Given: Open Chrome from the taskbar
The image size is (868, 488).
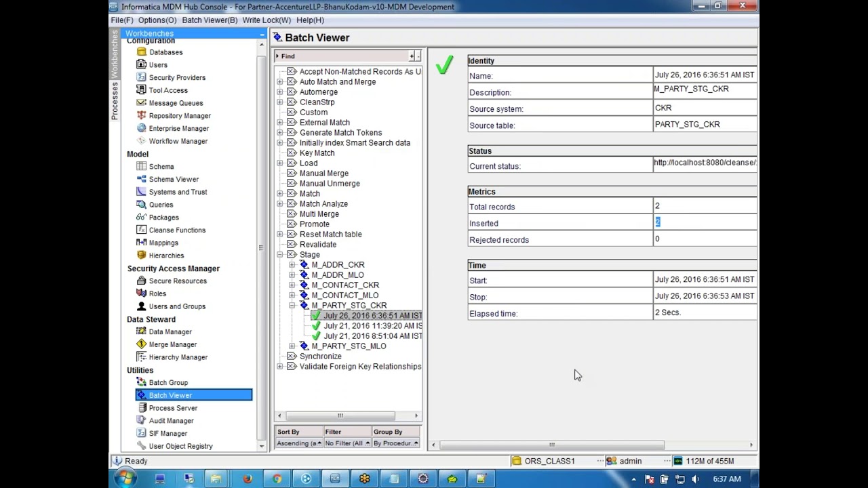Looking at the screenshot, I should coord(277,479).
